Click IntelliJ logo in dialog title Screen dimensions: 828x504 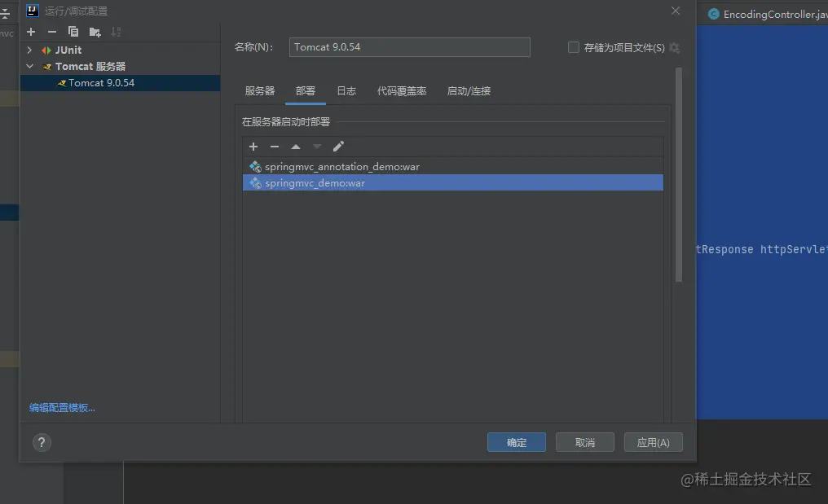pyautogui.click(x=33, y=11)
